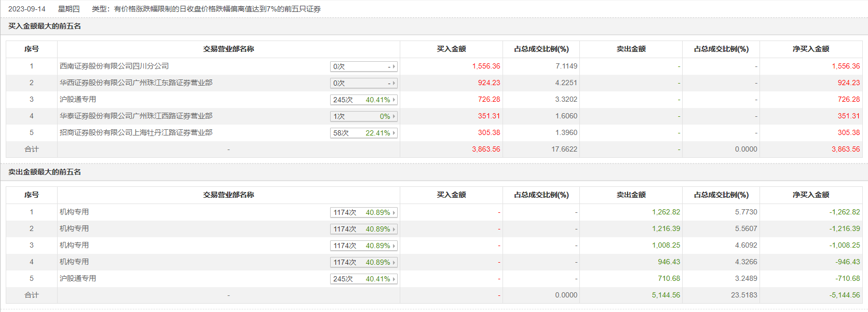Open 华西证券广州珠江东路证券营业部 link

point(136,83)
